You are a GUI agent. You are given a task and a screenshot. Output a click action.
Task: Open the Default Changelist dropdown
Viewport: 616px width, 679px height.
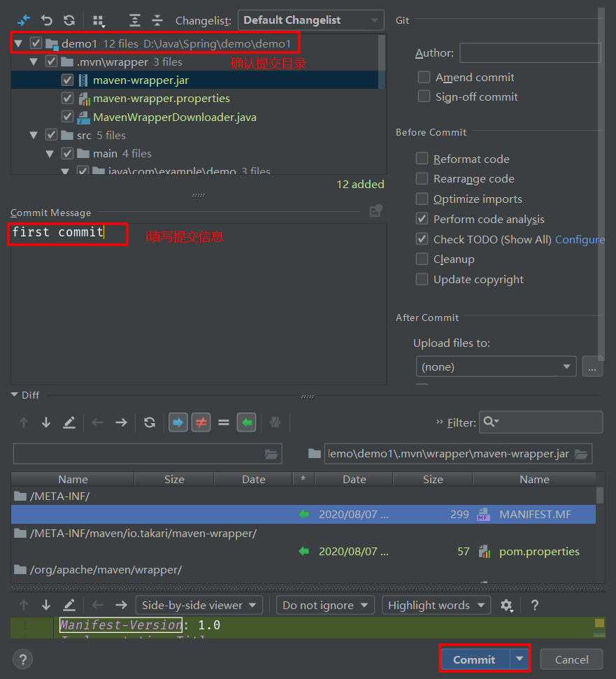311,20
